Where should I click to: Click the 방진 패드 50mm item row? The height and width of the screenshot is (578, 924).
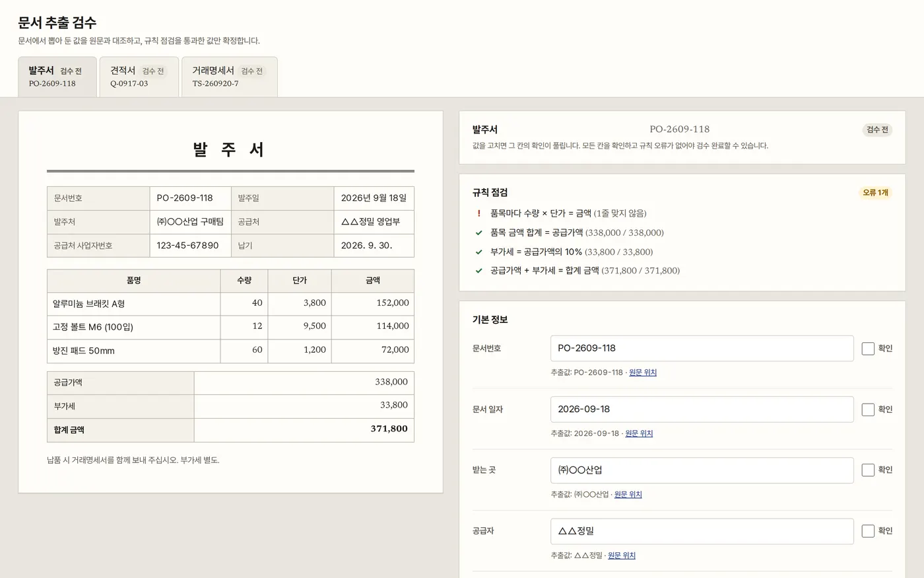230,351
